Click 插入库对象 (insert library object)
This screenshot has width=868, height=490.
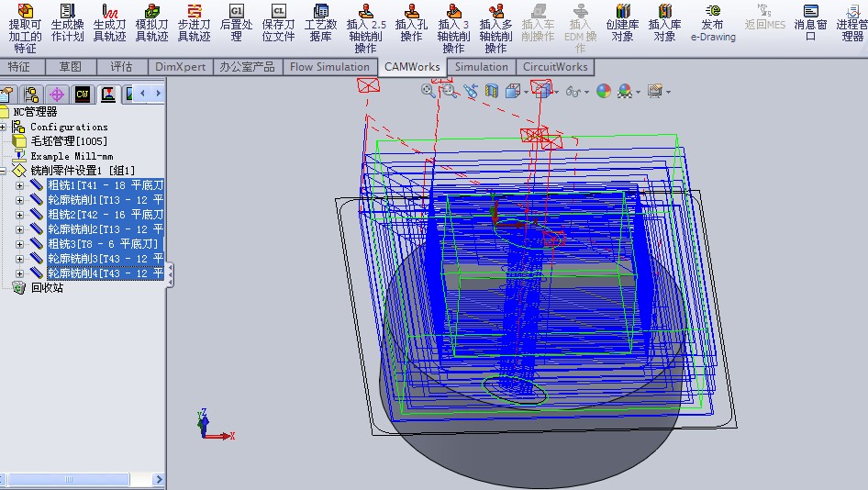[664, 23]
